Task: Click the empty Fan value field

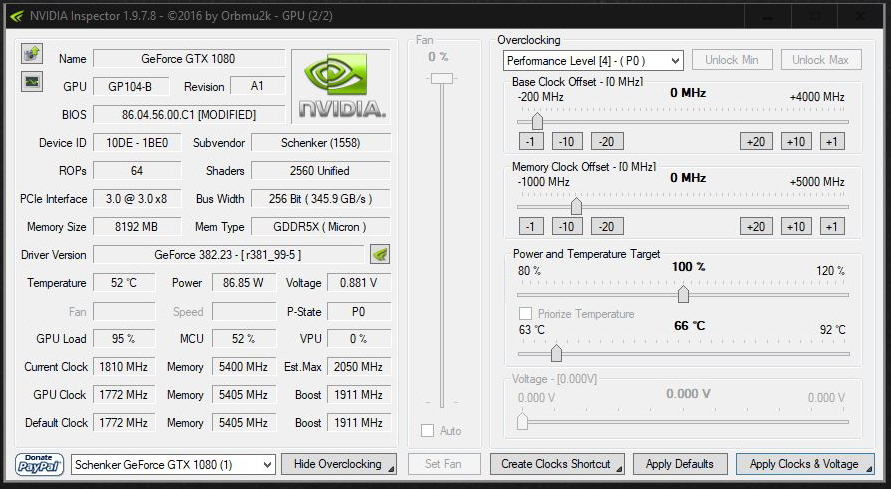Action: point(124,311)
